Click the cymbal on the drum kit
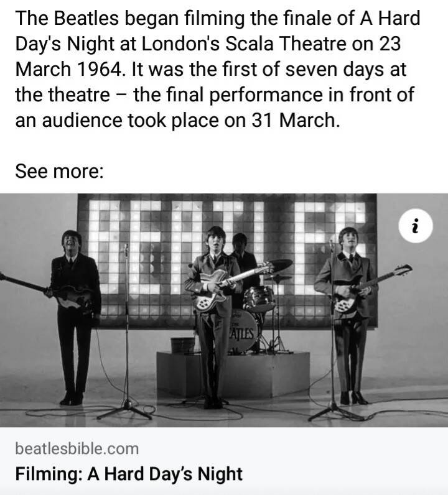Screen dimensions: 448x495 coord(280,264)
